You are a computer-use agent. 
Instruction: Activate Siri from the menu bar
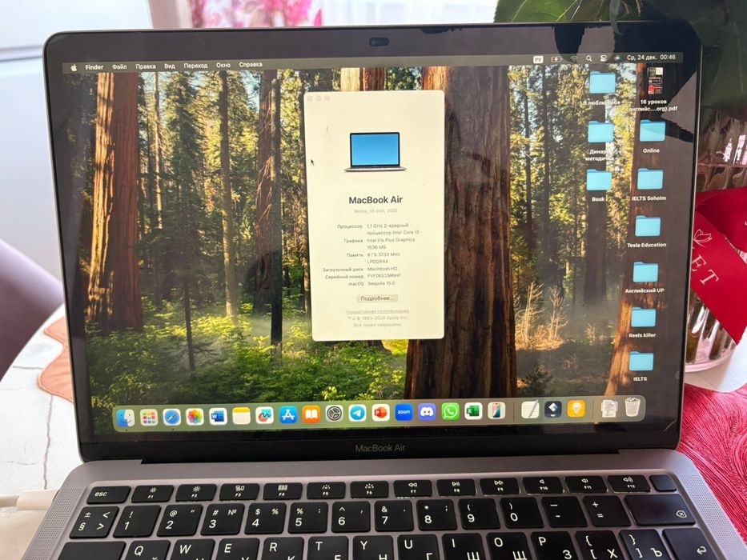point(617,58)
